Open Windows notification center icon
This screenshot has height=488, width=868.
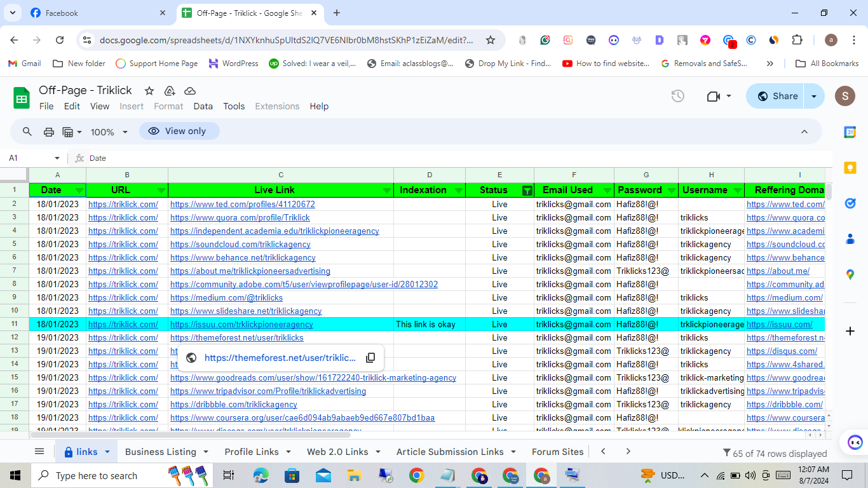click(x=847, y=475)
